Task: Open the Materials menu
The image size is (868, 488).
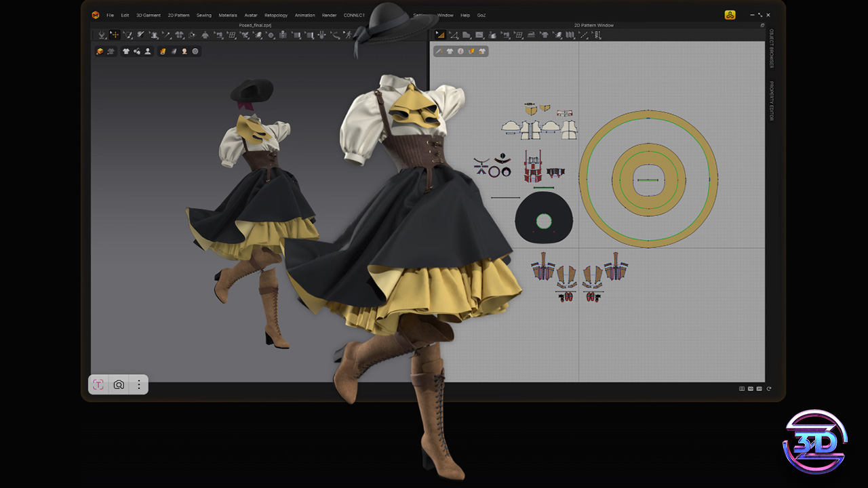Action: click(228, 15)
